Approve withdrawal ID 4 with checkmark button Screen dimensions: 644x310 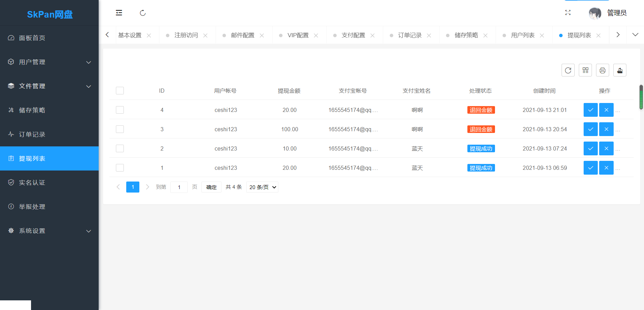point(590,110)
